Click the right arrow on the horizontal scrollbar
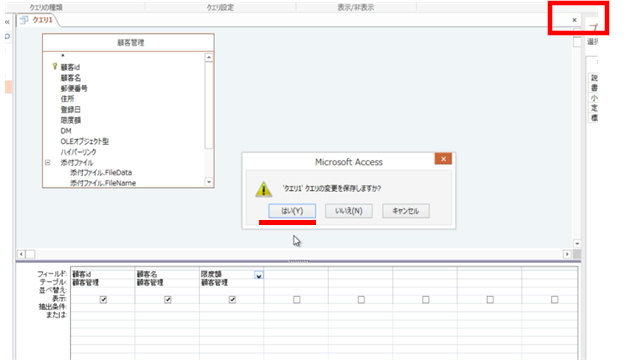This screenshot has height=360, width=640. point(567,254)
